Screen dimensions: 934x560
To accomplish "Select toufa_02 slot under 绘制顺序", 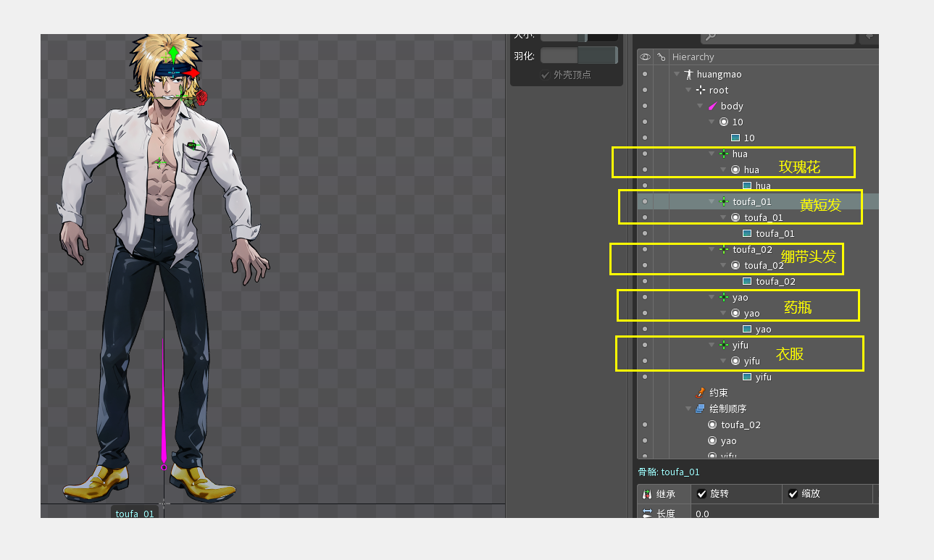I will coord(740,425).
